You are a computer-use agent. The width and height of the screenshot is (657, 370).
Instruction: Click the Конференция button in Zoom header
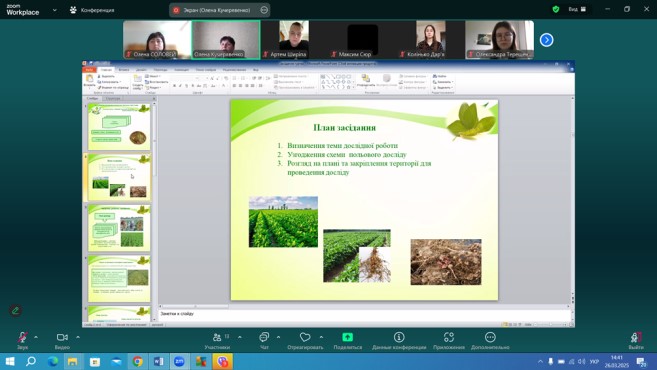coord(92,10)
